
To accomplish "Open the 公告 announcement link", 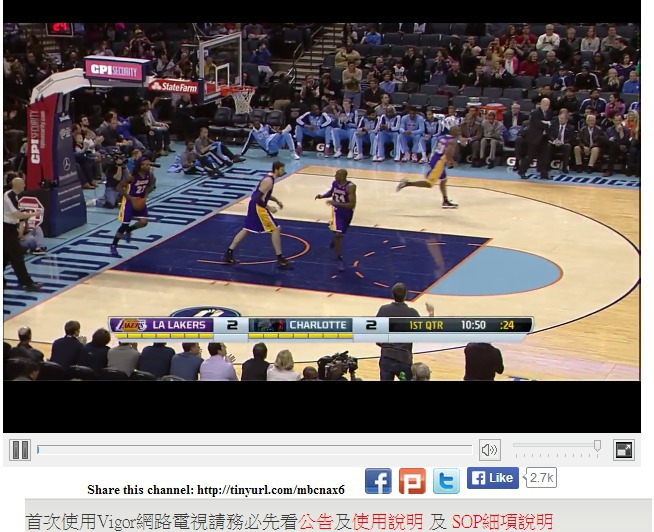I will [x=315, y=522].
